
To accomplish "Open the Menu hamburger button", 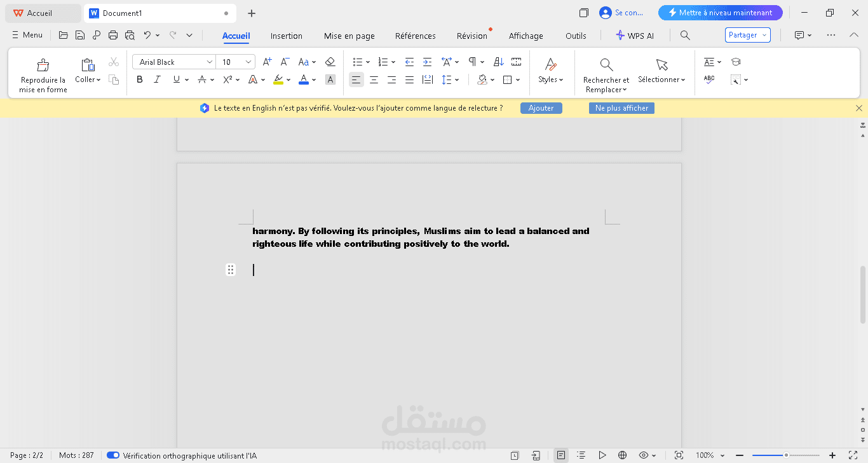I will (x=27, y=35).
